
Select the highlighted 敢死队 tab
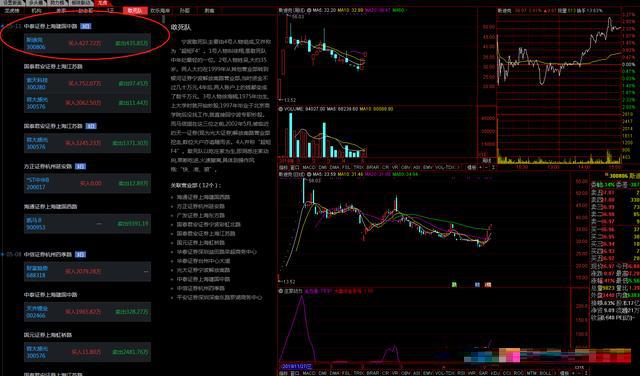[x=135, y=10]
